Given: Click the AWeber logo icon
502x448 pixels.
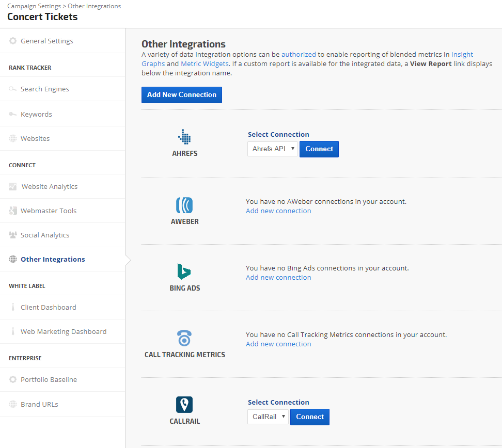Looking at the screenshot, I should coord(184,205).
